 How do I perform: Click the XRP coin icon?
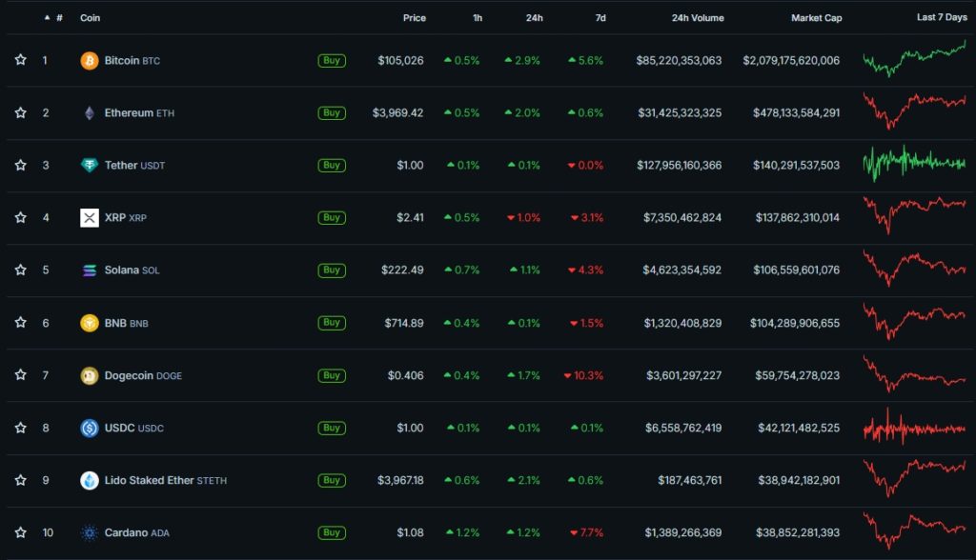click(x=89, y=217)
